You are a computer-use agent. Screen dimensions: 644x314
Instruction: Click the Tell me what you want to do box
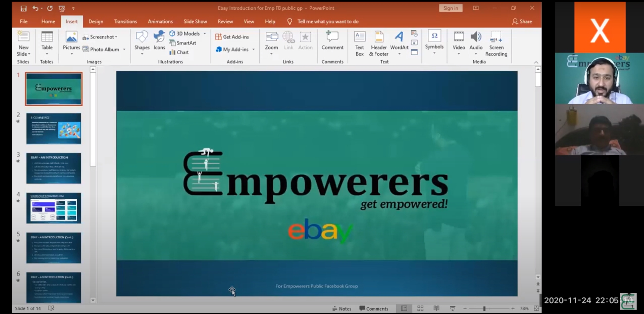(x=328, y=22)
